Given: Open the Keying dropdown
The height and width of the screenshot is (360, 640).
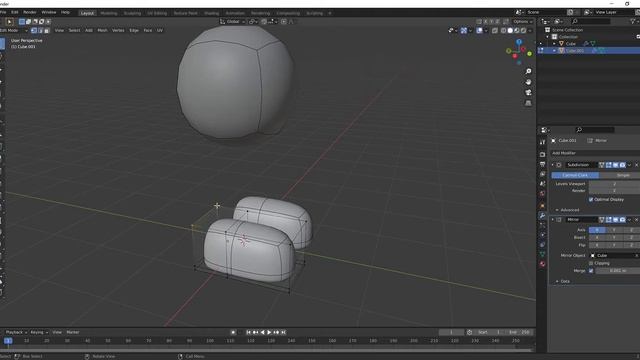Looking at the screenshot, I should 39,332.
